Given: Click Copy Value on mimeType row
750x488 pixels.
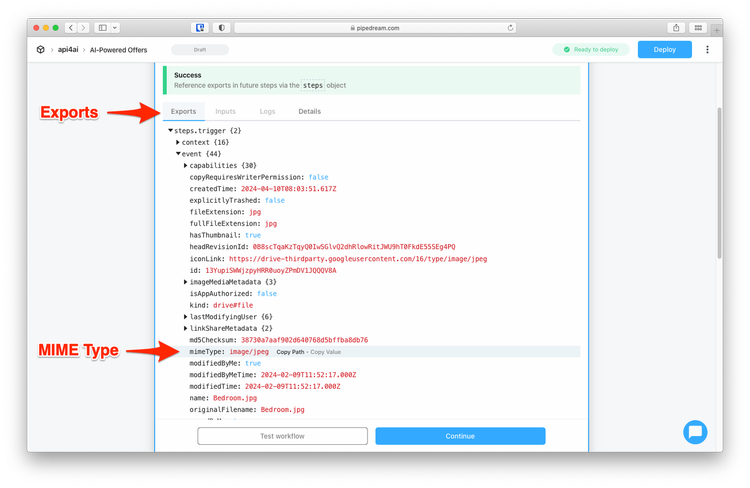Looking at the screenshot, I should [326, 352].
